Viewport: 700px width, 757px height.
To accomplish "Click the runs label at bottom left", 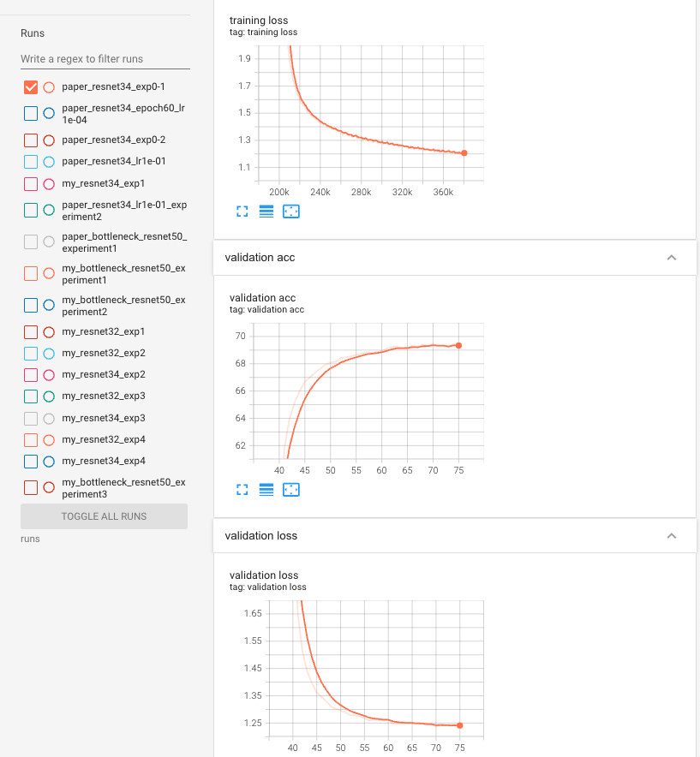I will (x=29, y=539).
